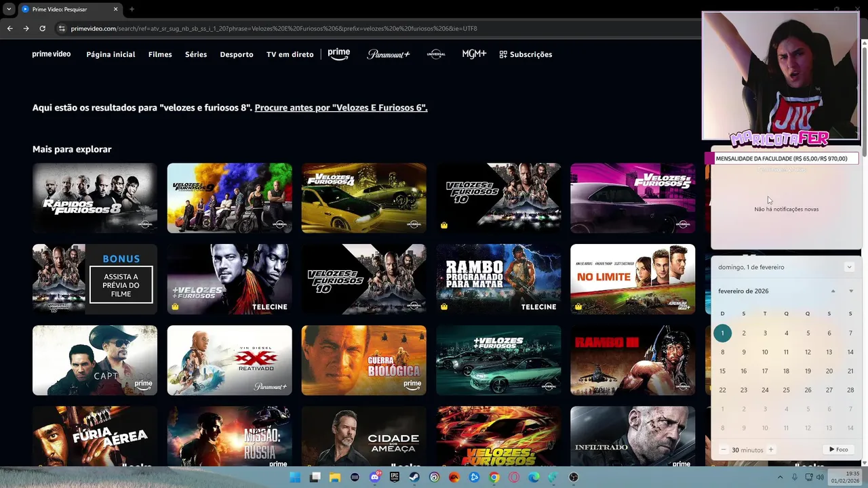
Task: Open OBS Studio from taskbar
Action: click(574, 477)
